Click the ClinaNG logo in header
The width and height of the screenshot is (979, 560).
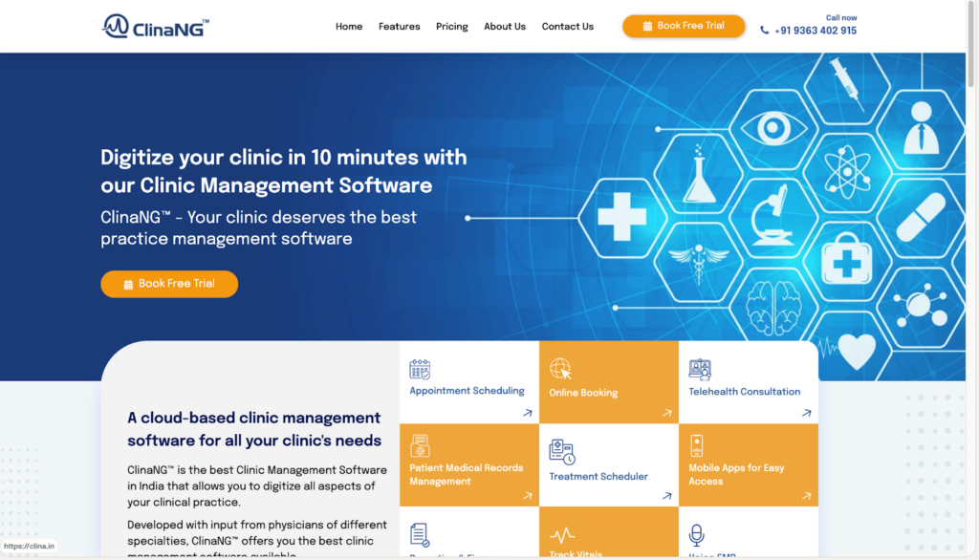(156, 26)
